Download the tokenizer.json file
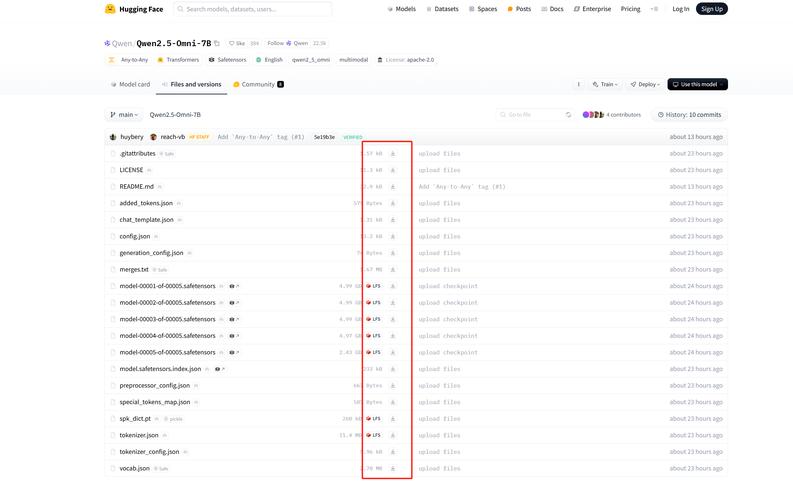 (x=393, y=435)
